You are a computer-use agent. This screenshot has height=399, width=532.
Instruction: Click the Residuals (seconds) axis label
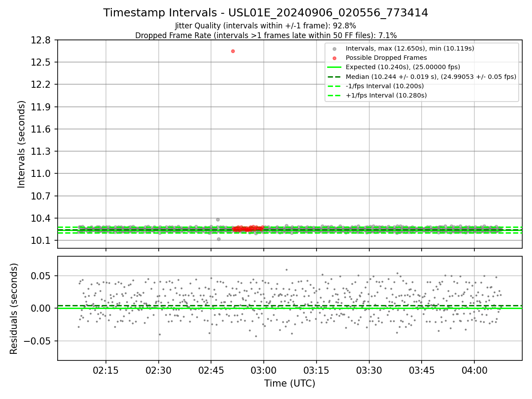[x=14, y=309]
